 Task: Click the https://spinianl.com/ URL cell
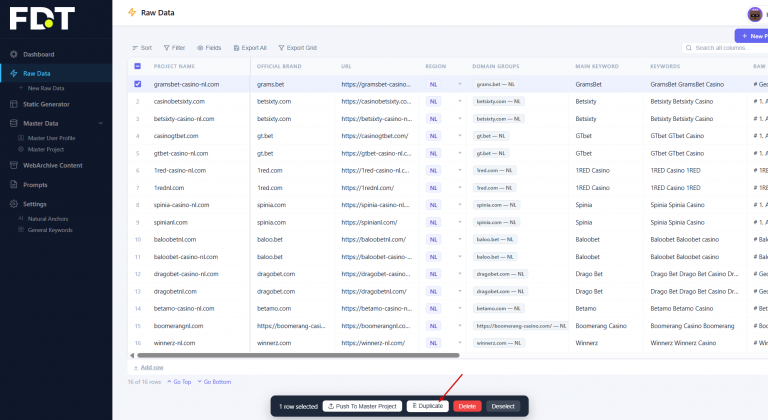click(369, 222)
